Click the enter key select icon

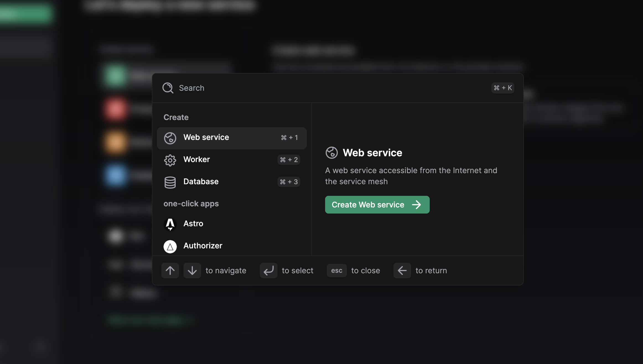pos(268,271)
